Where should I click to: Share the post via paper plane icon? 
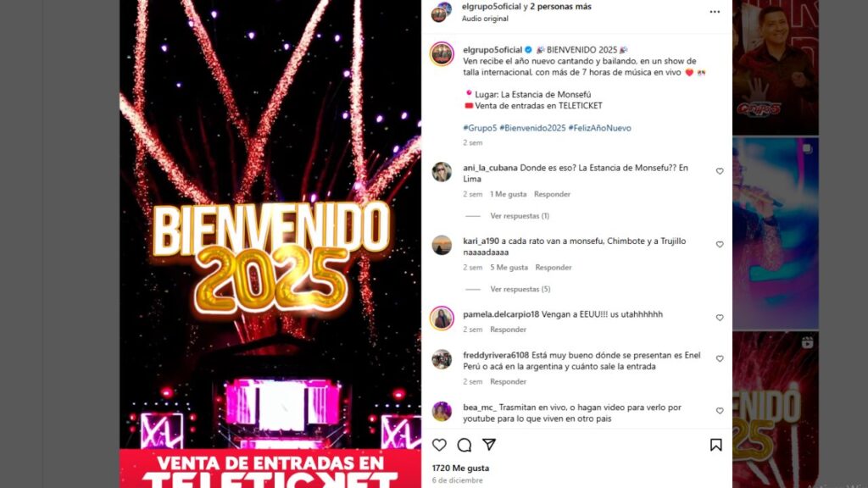tap(489, 444)
